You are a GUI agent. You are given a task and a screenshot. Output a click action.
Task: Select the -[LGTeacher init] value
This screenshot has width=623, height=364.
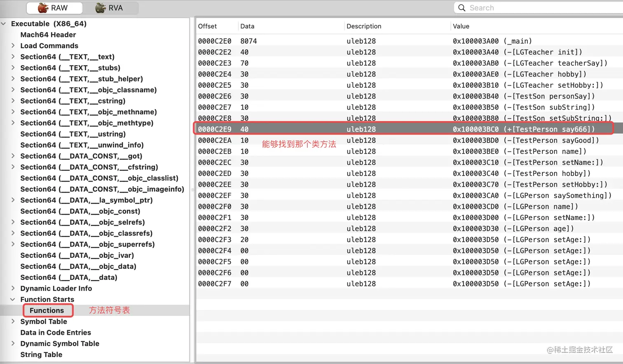pos(518,52)
